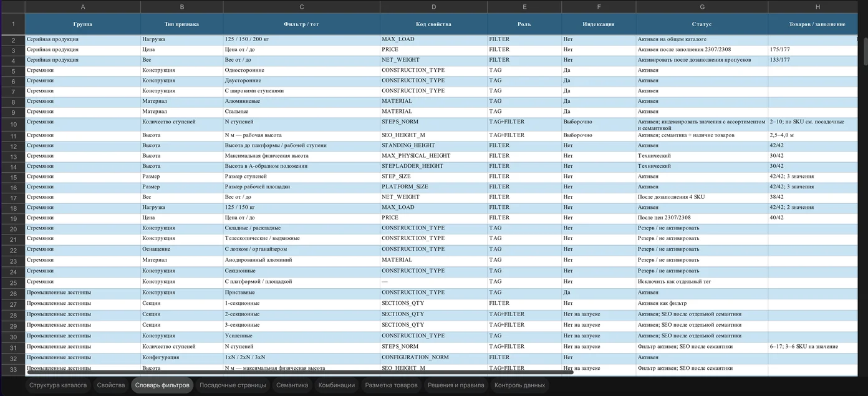Select column D by its header letter
Screen dimensions: 868x396
click(x=434, y=7)
